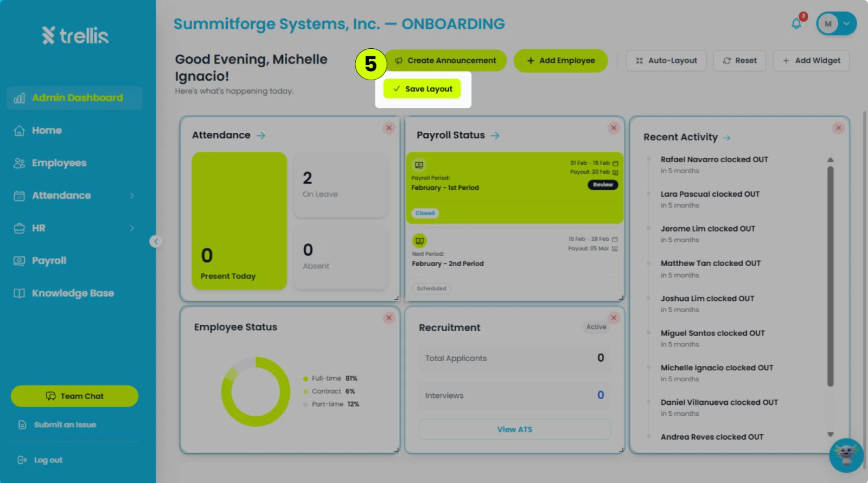Review the February 1st Period payroll
The height and width of the screenshot is (483, 868).
point(603,185)
